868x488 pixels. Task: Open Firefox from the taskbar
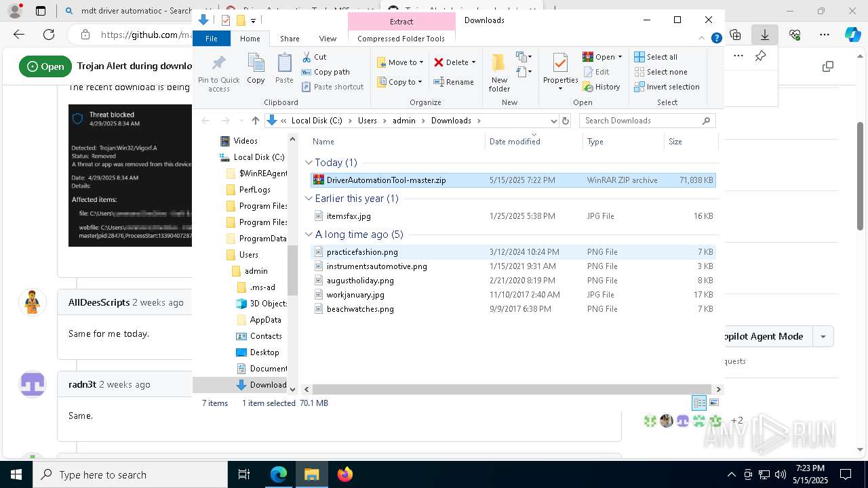point(345,474)
